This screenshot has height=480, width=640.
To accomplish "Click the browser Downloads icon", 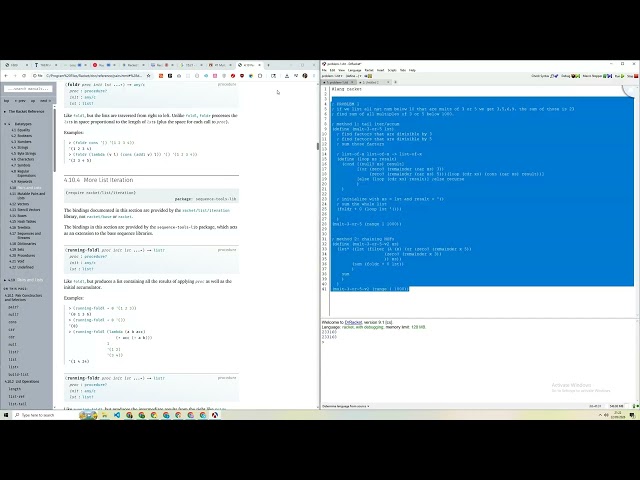I will point(287,76).
